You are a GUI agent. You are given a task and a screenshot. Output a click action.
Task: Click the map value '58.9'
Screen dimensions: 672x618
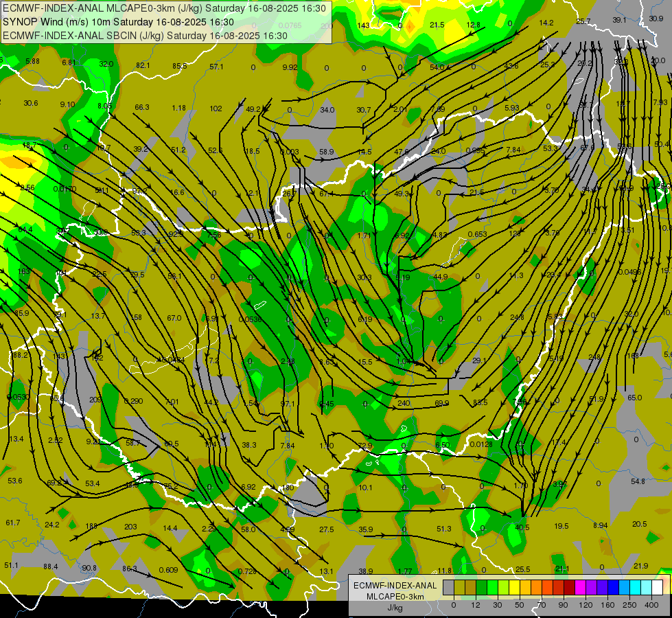click(326, 152)
